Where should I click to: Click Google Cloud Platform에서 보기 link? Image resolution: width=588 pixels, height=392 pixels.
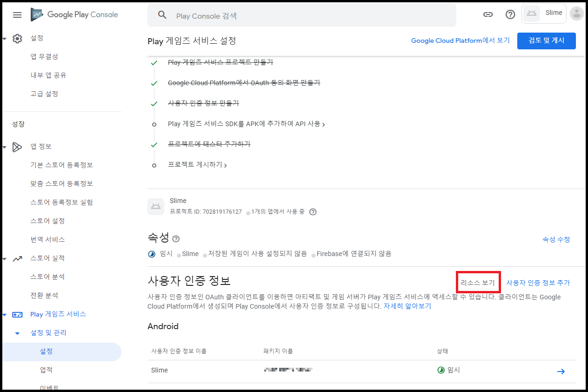click(461, 41)
